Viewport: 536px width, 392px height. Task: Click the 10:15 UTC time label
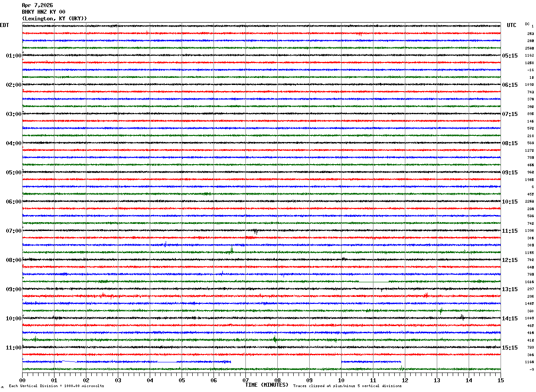click(510, 202)
